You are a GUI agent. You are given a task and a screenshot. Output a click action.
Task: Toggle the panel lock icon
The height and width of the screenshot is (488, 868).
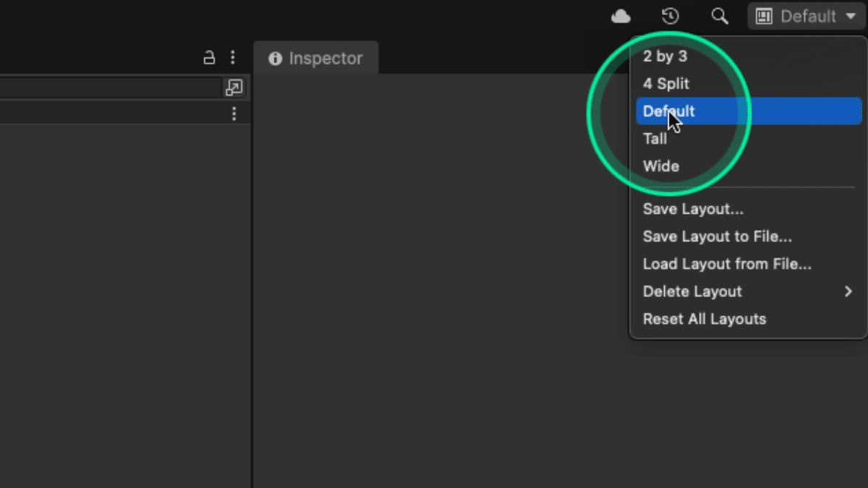209,58
